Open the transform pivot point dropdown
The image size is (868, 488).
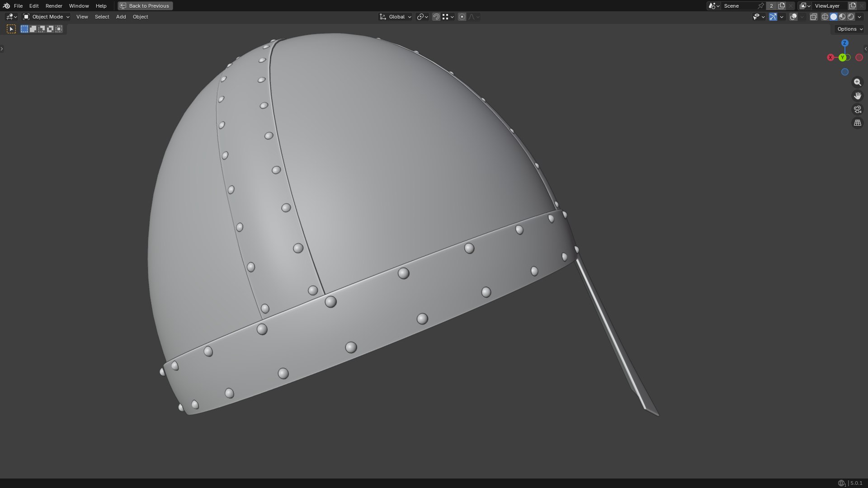[422, 17]
